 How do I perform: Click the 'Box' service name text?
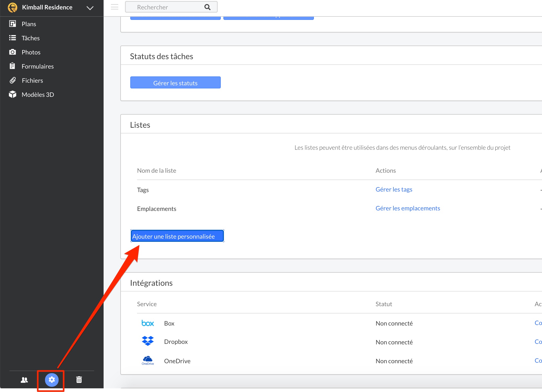point(169,323)
